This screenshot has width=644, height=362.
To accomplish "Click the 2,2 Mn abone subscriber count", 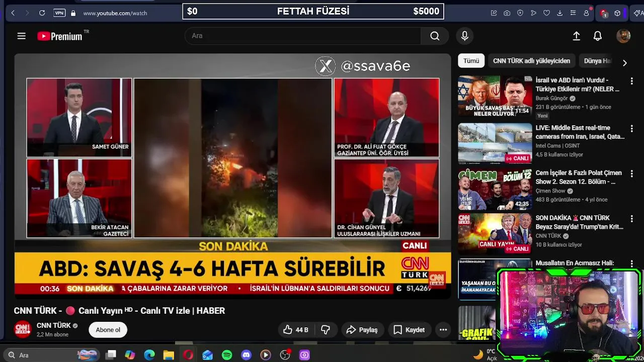I will coord(52,335).
